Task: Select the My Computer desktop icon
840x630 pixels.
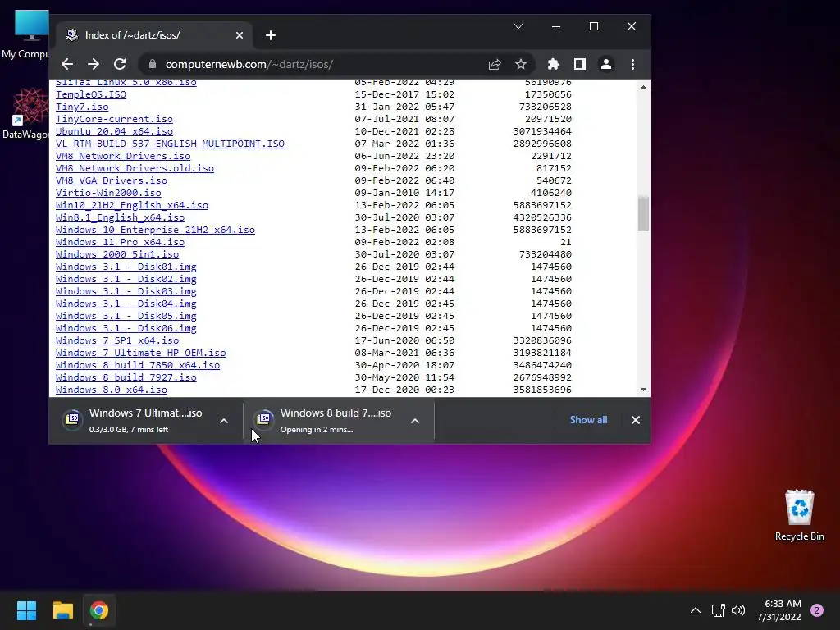Action: pos(25,35)
